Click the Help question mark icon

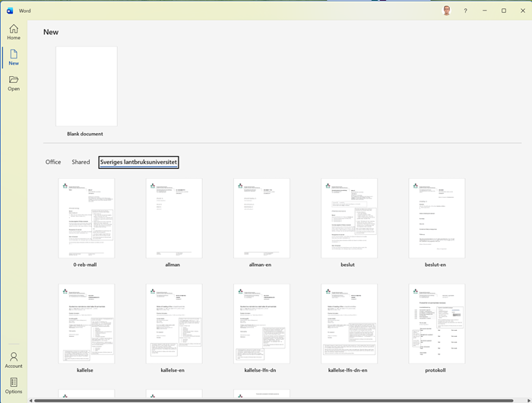coord(465,11)
